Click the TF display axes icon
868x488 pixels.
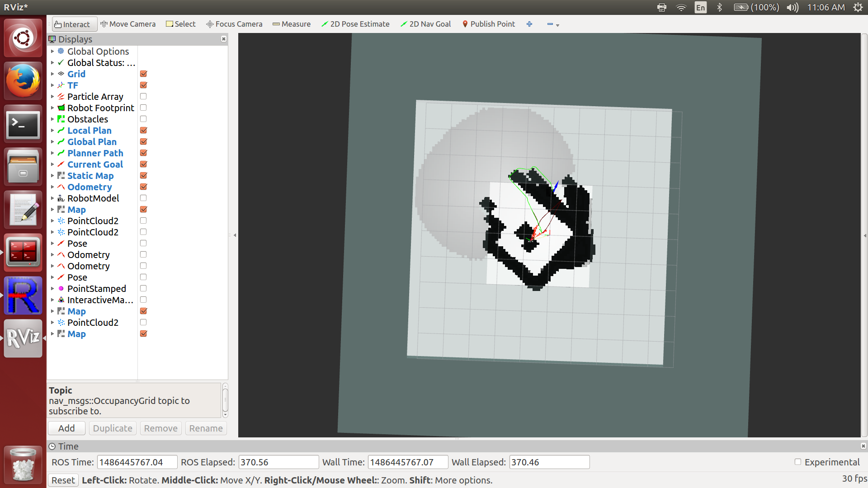pyautogui.click(x=61, y=85)
